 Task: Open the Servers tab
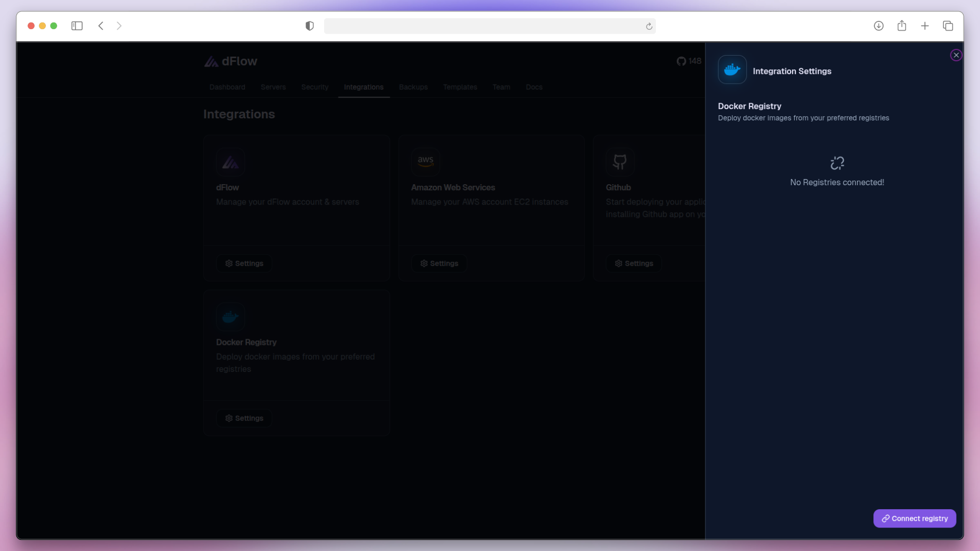coord(273,87)
